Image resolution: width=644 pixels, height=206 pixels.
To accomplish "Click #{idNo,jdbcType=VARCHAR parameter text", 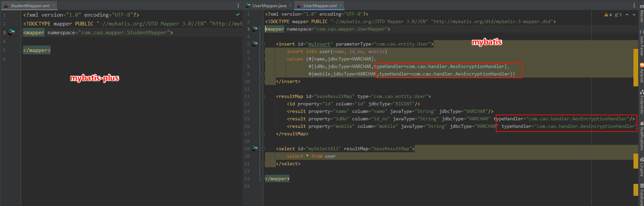I will [x=340, y=66].
